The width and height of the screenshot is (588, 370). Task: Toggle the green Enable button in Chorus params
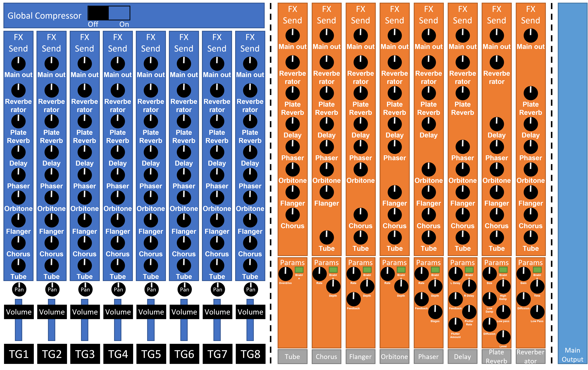333,270
